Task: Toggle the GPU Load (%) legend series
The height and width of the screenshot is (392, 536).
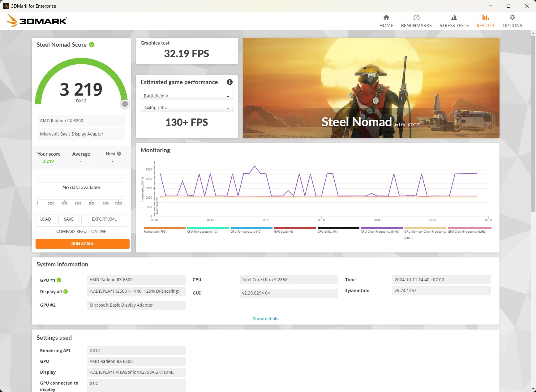Action: pos(283,231)
